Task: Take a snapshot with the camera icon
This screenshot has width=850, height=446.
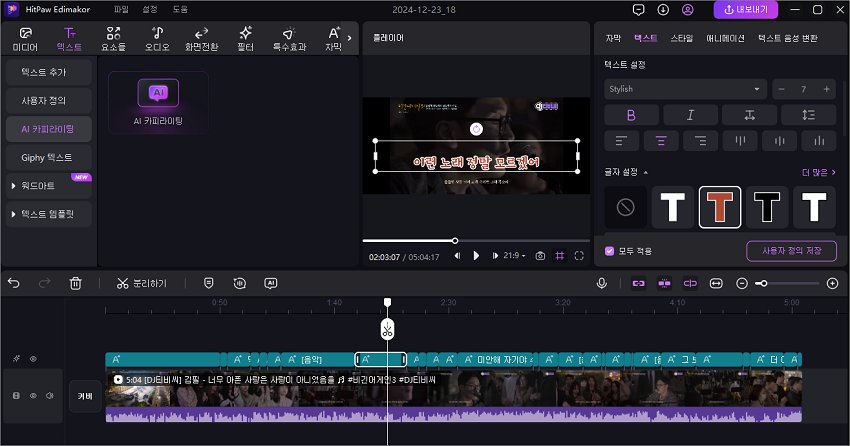Action: [540, 256]
